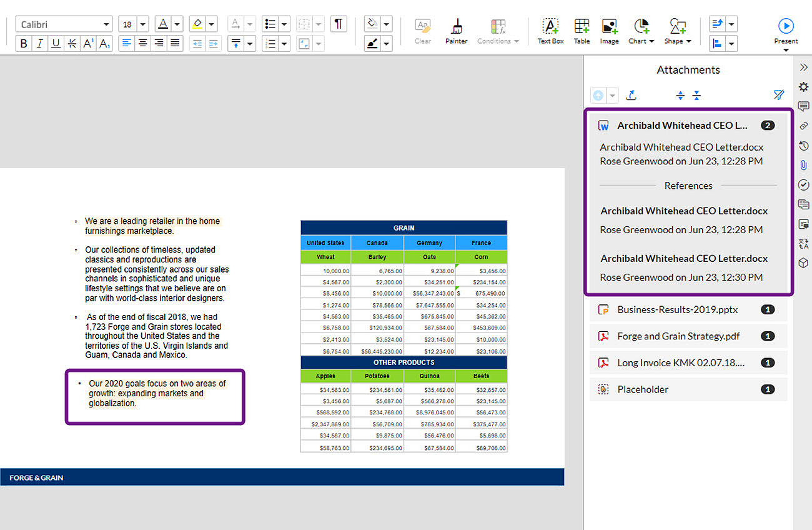Viewport: 812px width, 530px height.
Task: Open the Format Painter tool
Action: pyautogui.click(x=456, y=30)
